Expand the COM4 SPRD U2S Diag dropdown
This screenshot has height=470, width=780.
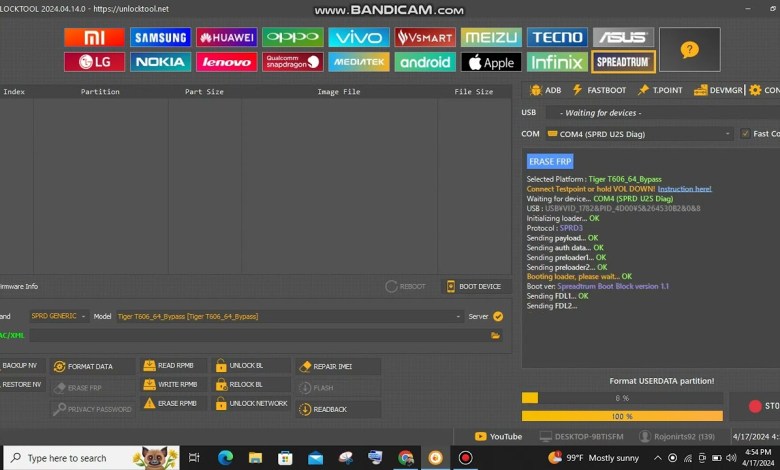click(x=639, y=134)
